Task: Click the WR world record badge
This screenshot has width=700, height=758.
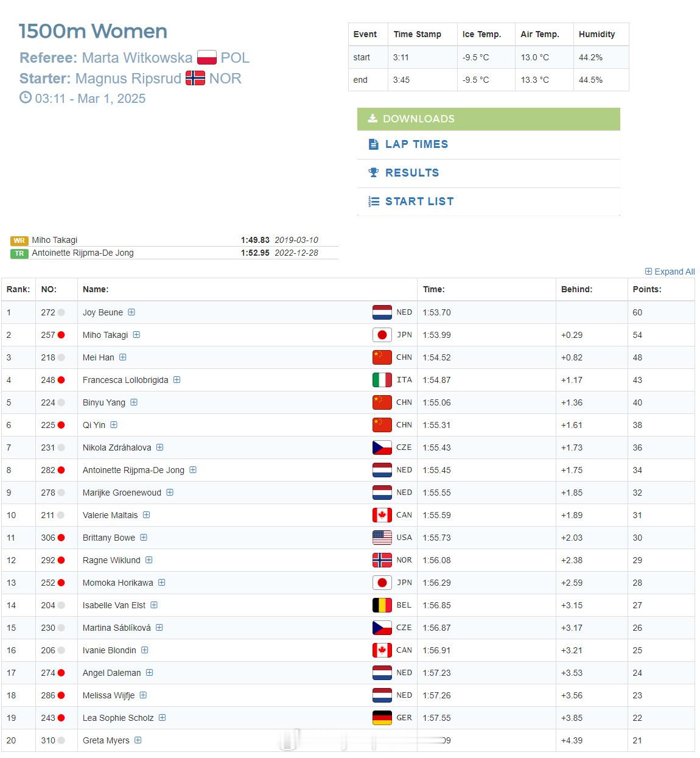Action: [x=19, y=240]
